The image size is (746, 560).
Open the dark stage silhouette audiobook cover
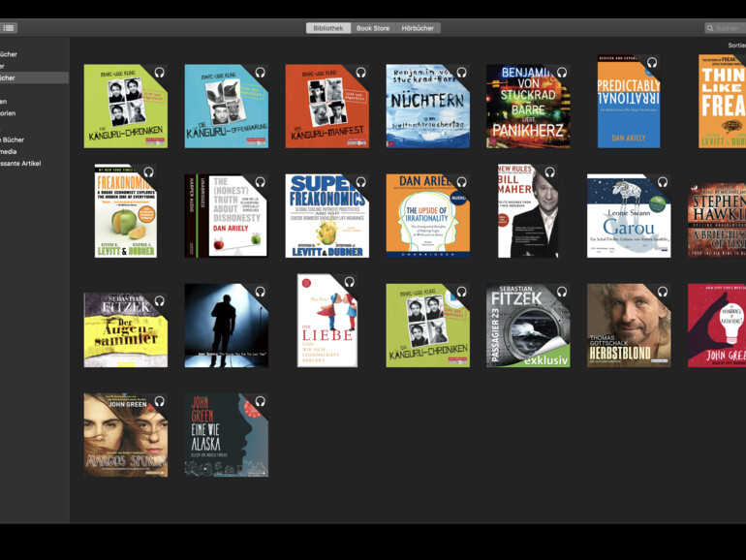tap(227, 326)
